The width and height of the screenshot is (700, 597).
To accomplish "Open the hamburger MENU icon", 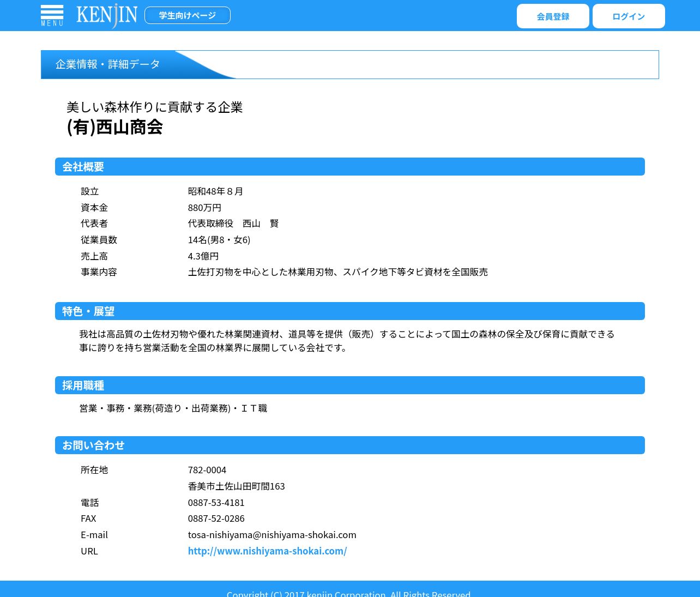I will (x=52, y=15).
